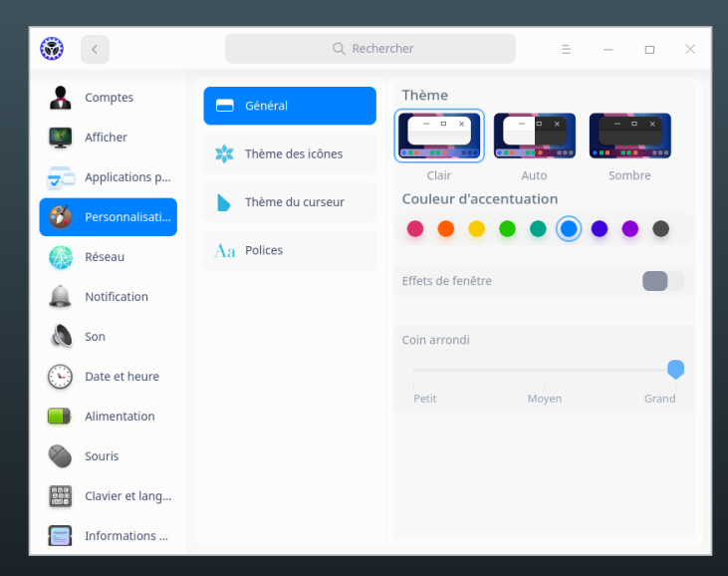This screenshot has height=576, width=728.
Task: Maximize the settings window
Action: (x=649, y=49)
